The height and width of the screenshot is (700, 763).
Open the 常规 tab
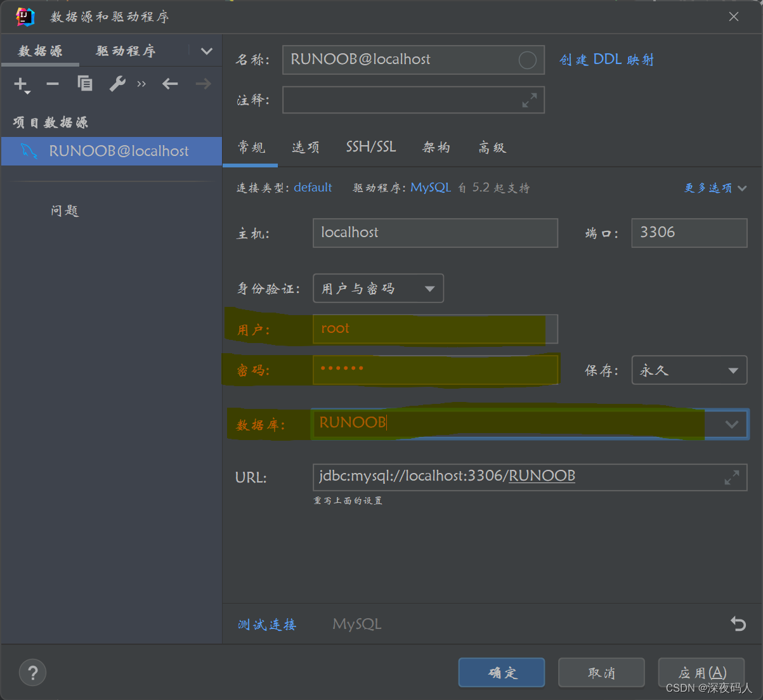click(251, 148)
